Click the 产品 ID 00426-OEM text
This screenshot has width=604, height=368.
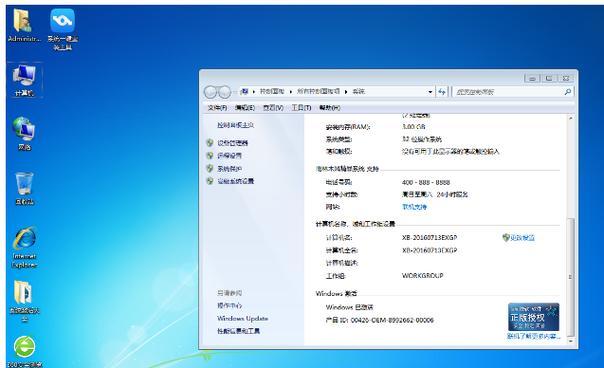click(x=380, y=320)
